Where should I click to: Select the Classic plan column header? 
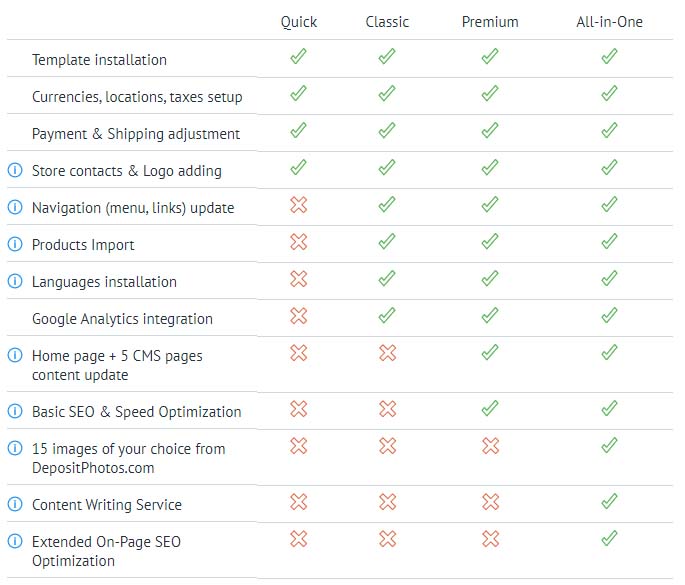coord(387,21)
